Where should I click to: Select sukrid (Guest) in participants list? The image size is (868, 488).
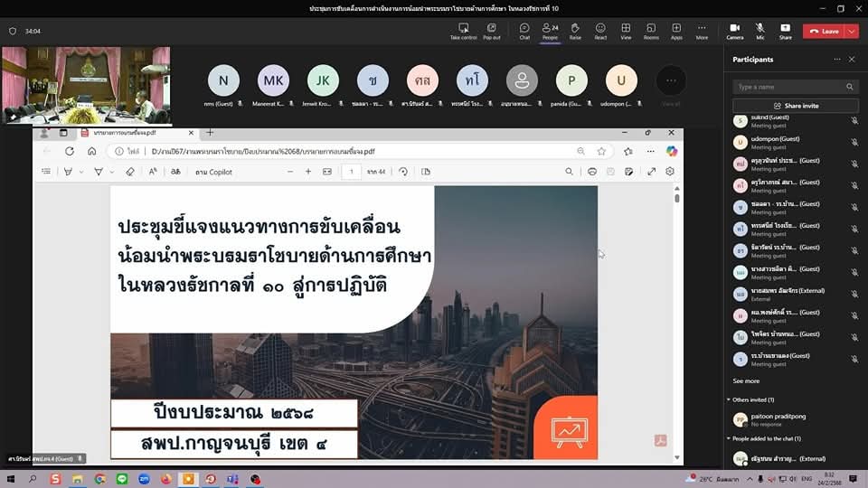coord(795,120)
